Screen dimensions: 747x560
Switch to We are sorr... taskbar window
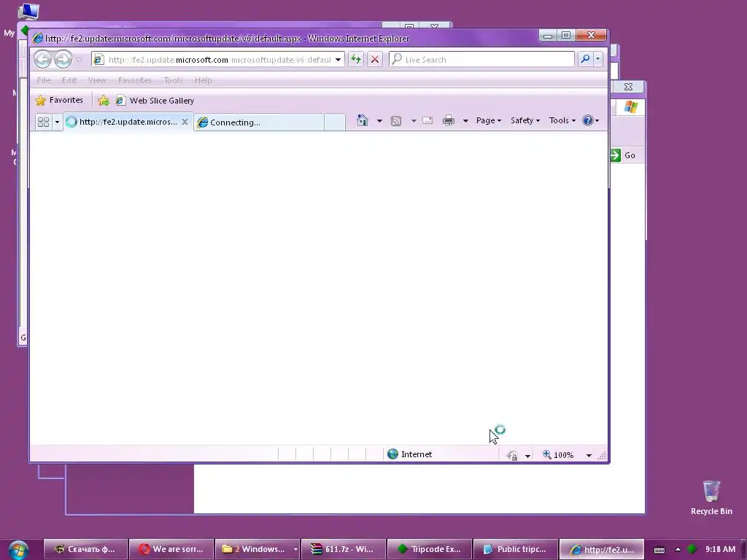click(171, 549)
